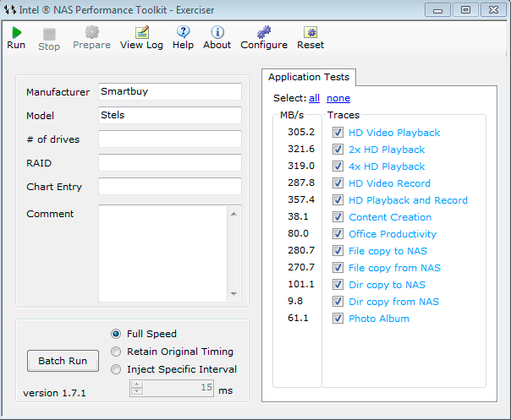Image resolution: width=511 pixels, height=420 pixels.
Task: Open the Photo Album trace link
Action: click(x=379, y=319)
